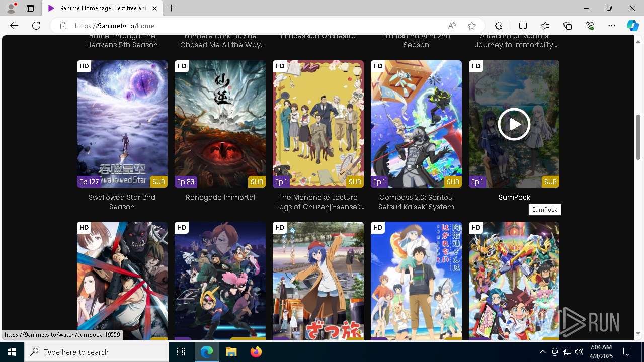Open the browser profile icon
Image resolution: width=644 pixels, height=362 pixels.
click(x=11, y=8)
